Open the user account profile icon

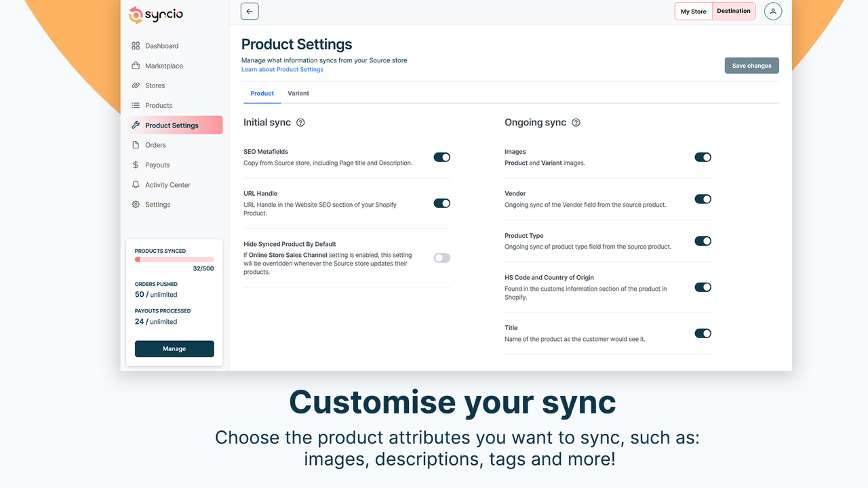[773, 11]
